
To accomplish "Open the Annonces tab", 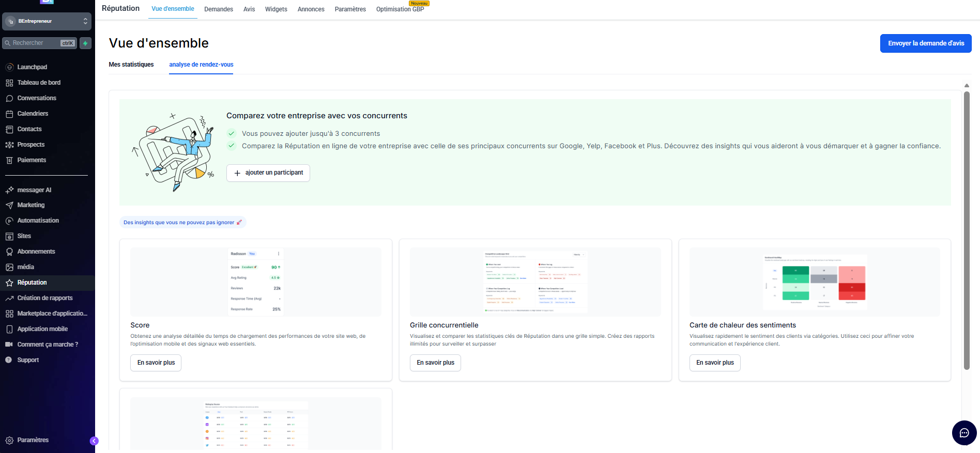I will [311, 9].
